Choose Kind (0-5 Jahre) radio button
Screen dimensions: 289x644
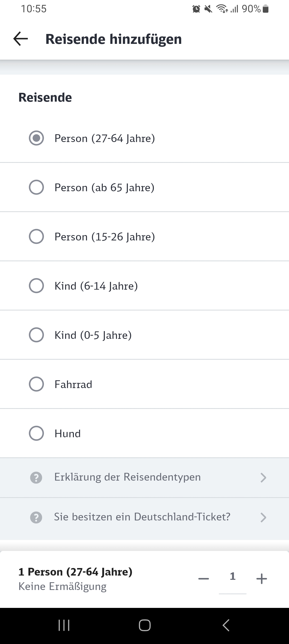coord(36,335)
